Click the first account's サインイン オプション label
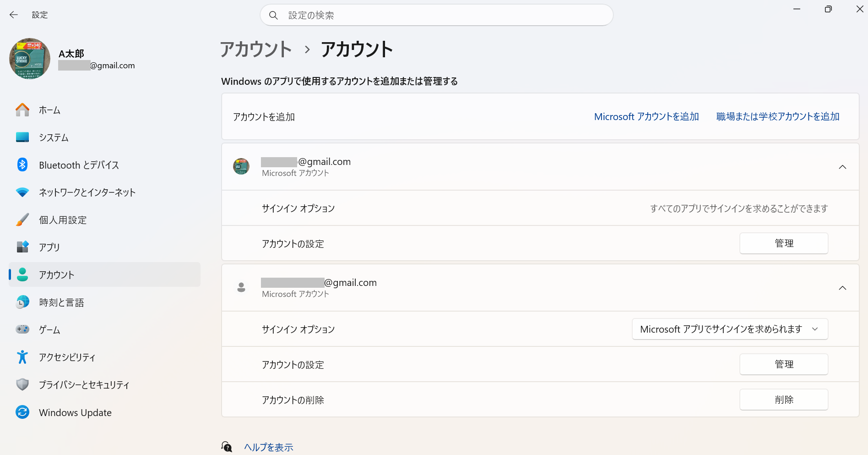868x455 pixels. click(x=298, y=208)
